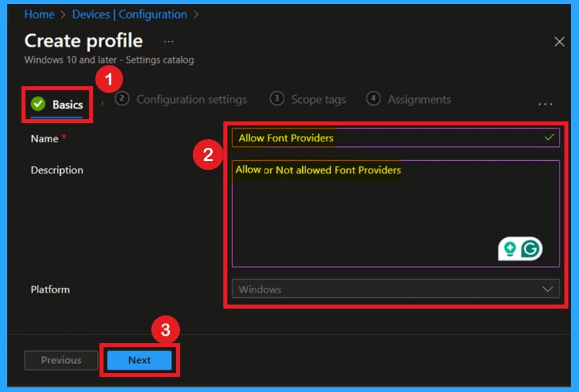
Task: Open the Grammarly lightbulb suggestion icon
Action: pos(510,249)
